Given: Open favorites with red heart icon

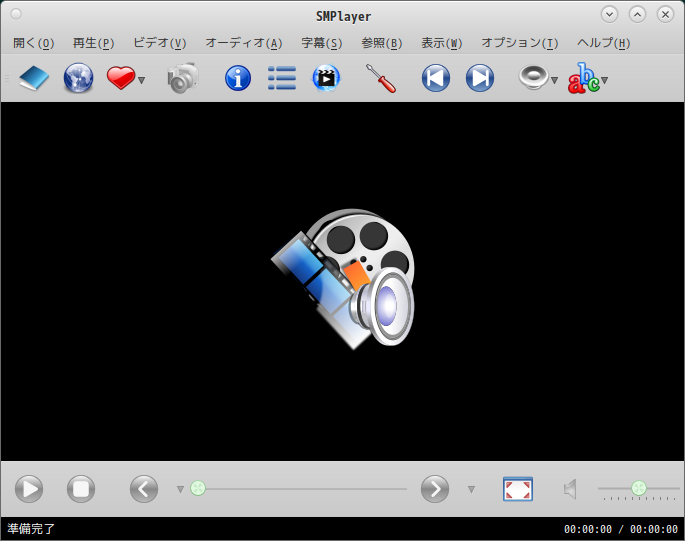Looking at the screenshot, I should tap(121, 79).
